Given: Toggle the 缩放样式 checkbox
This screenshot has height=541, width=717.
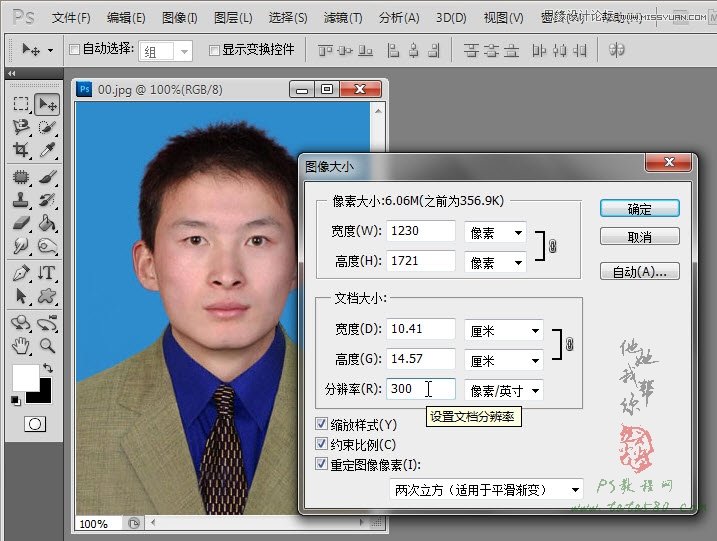Looking at the screenshot, I should tap(322, 424).
